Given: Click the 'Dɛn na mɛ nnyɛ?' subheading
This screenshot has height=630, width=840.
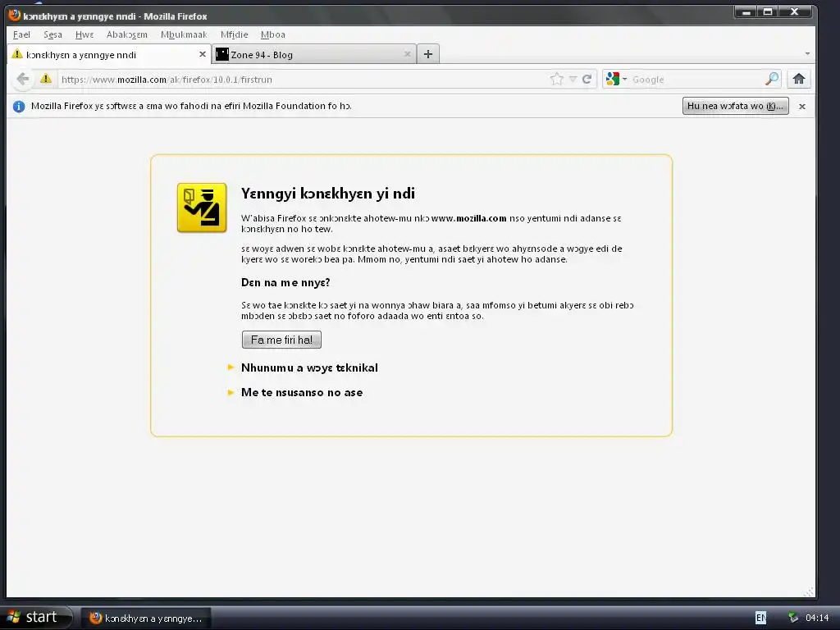Looking at the screenshot, I should pyautogui.click(x=285, y=282).
